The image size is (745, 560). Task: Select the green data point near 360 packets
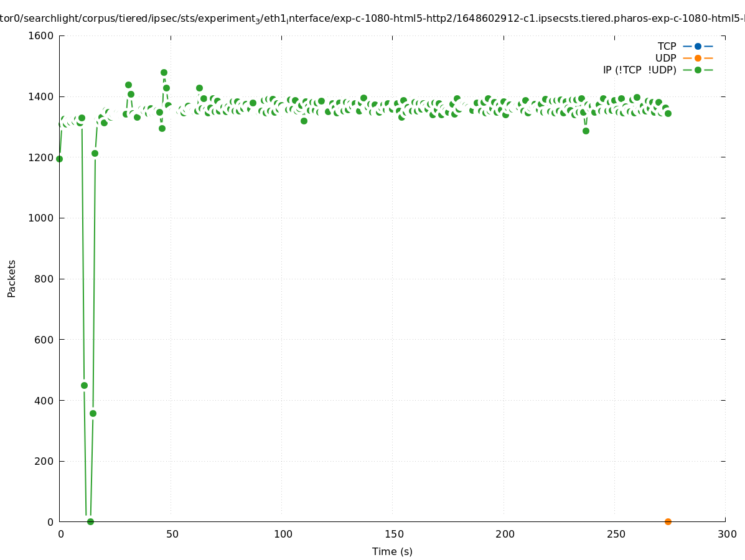pyautogui.click(x=93, y=413)
